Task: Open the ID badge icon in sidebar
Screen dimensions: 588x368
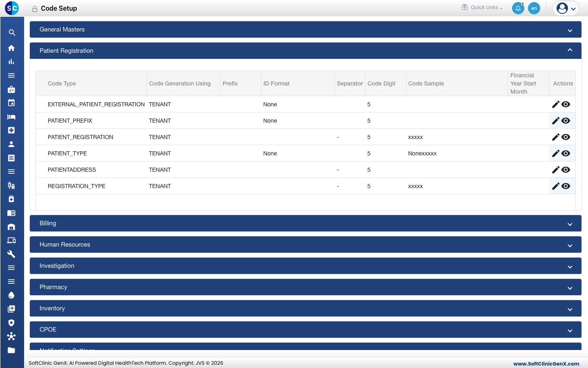Action: tap(11, 89)
